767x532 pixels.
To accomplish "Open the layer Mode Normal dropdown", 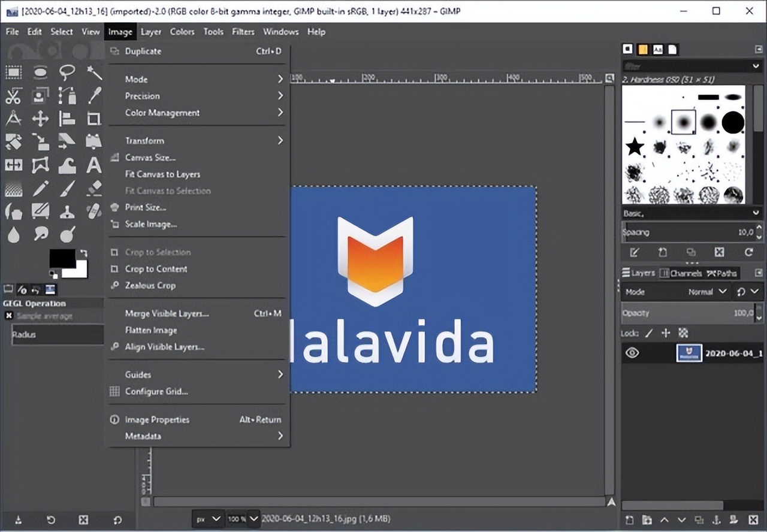I will click(x=707, y=292).
